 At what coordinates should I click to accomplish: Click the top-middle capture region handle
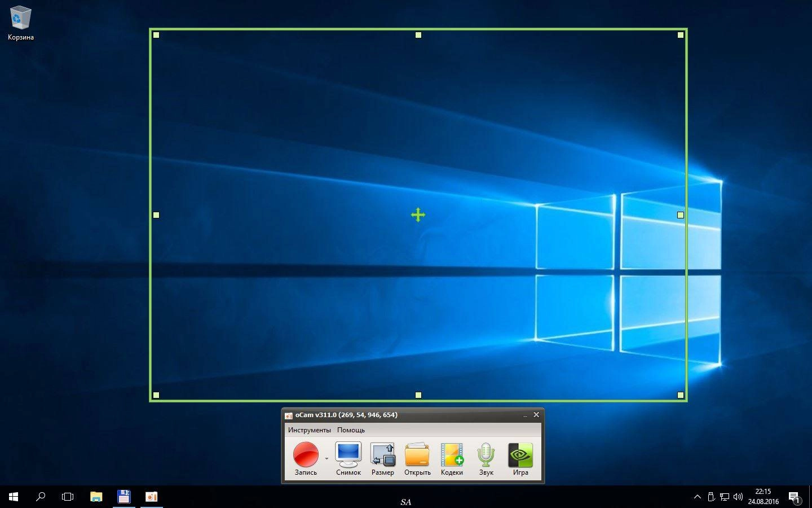pos(418,35)
